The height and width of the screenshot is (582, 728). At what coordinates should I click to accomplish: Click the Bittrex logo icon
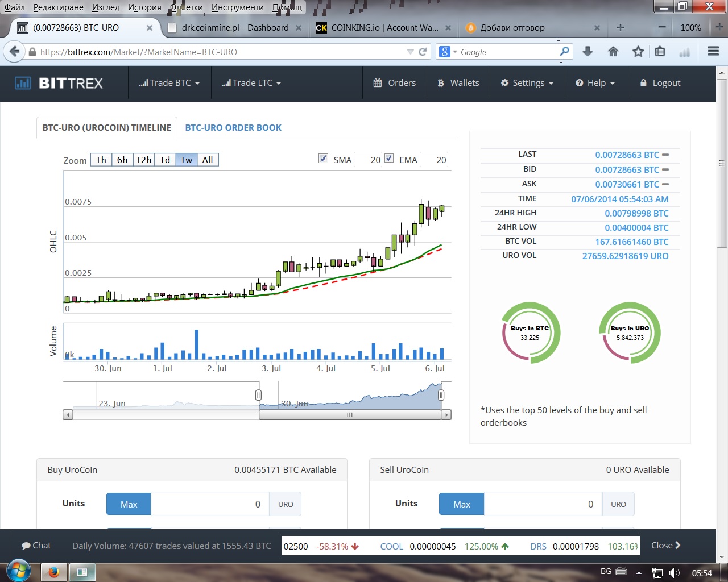(23, 83)
